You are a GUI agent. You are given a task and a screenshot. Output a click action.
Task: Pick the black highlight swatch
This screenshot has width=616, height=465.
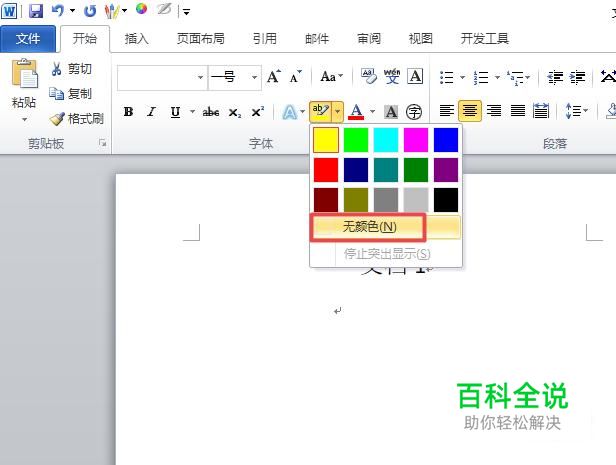446,200
